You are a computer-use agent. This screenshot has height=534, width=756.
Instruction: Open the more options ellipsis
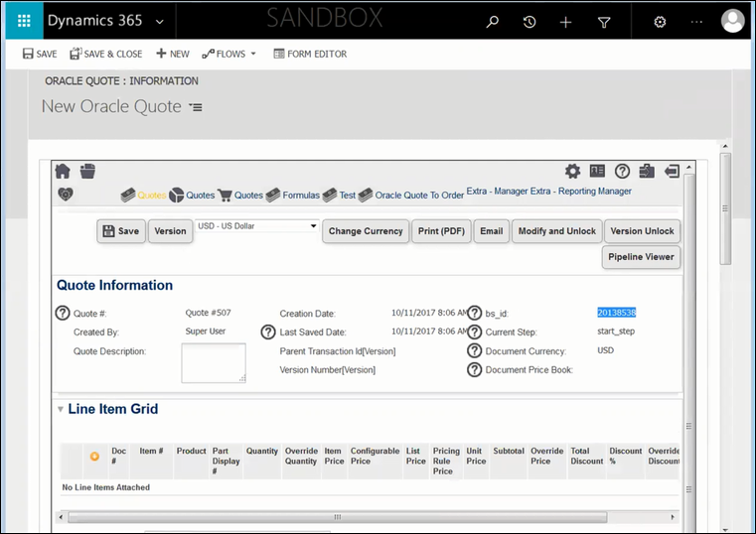point(696,22)
